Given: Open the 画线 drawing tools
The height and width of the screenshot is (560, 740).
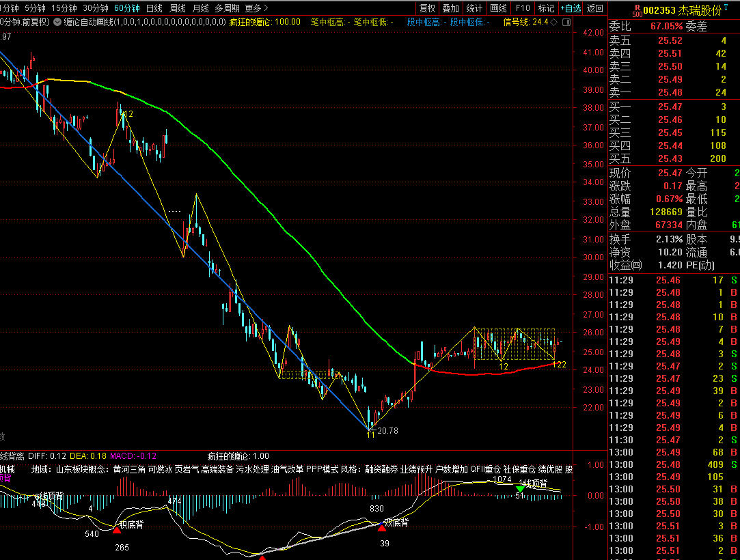Looking at the screenshot, I should [x=498, y=8].
